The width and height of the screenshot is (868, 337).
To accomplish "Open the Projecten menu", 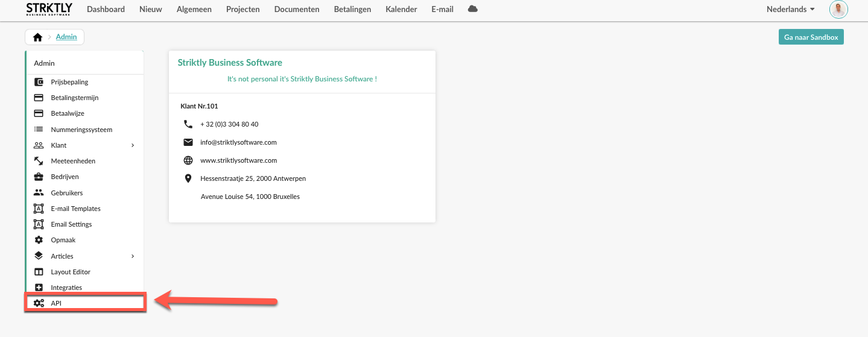I will coord(243,9).
